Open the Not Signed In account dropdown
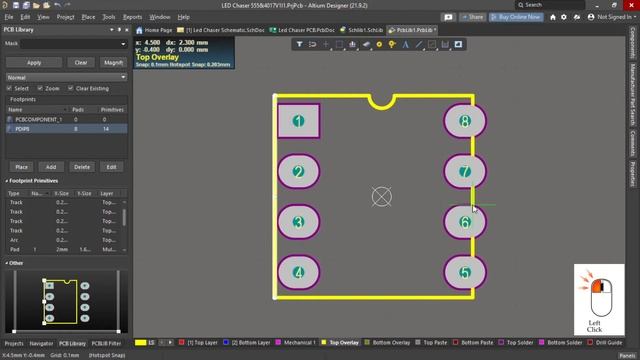The image size is (640, 360). pyautogui.click(x=612, y=17)
